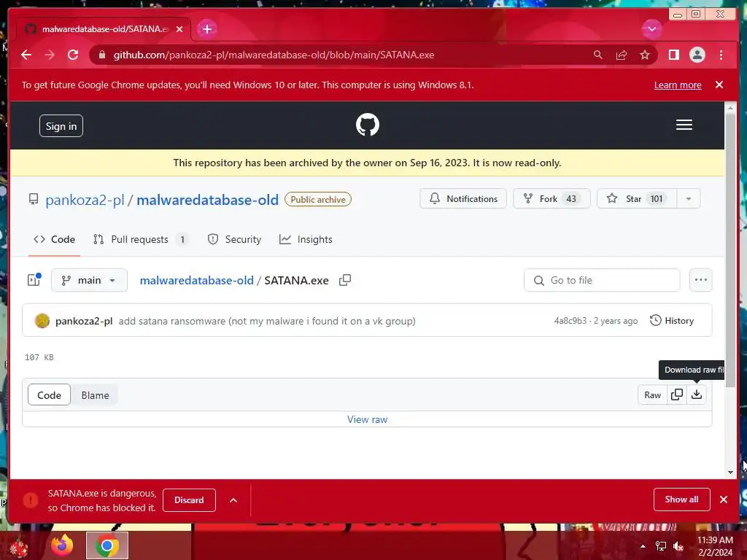This screenshot has width=747, height=560.
Task: Switch to the Code tab
Action: coord(54,239)
